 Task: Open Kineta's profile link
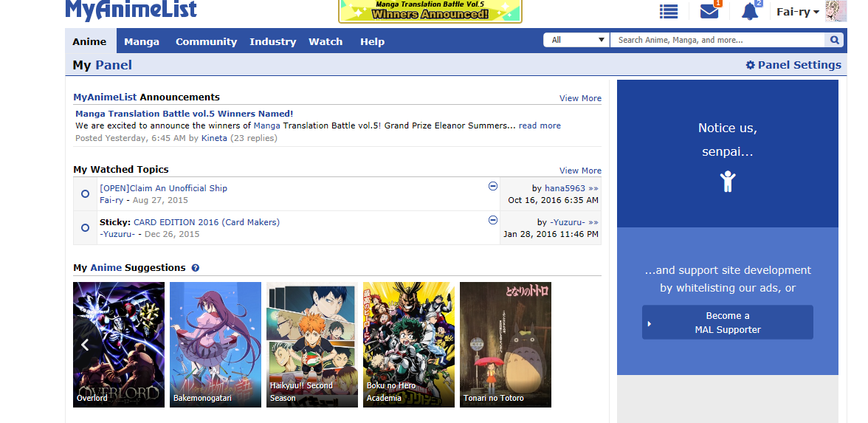[214, 138]
